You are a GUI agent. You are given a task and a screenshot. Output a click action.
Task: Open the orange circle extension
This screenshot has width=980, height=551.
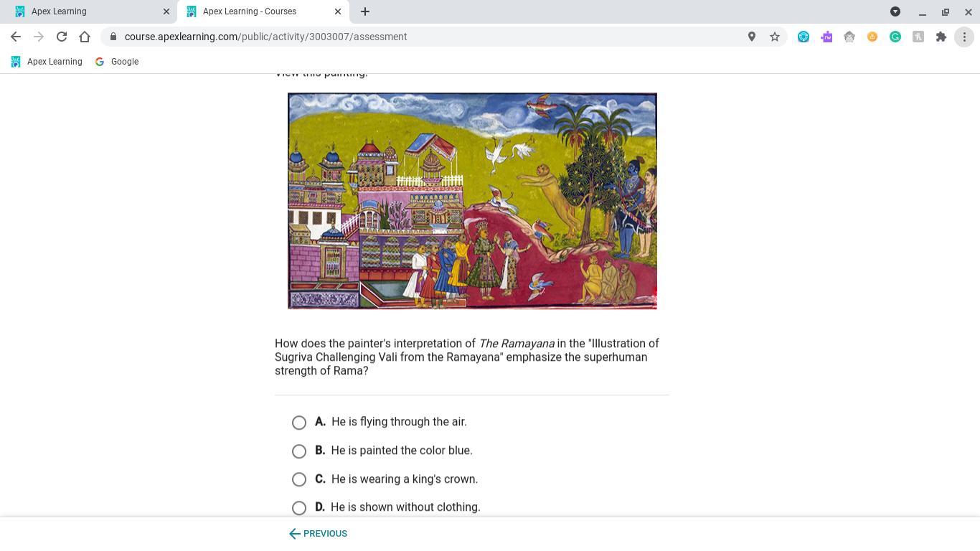872,37
